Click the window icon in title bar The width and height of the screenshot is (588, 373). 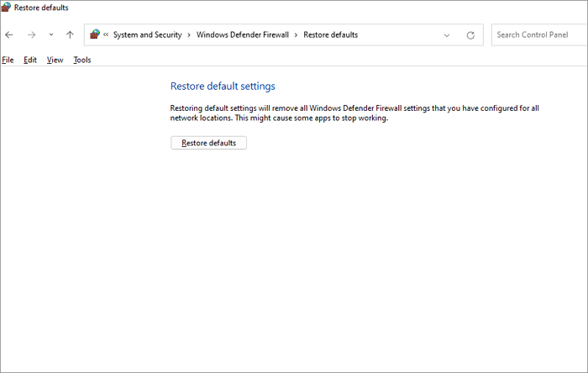[7, 8]
